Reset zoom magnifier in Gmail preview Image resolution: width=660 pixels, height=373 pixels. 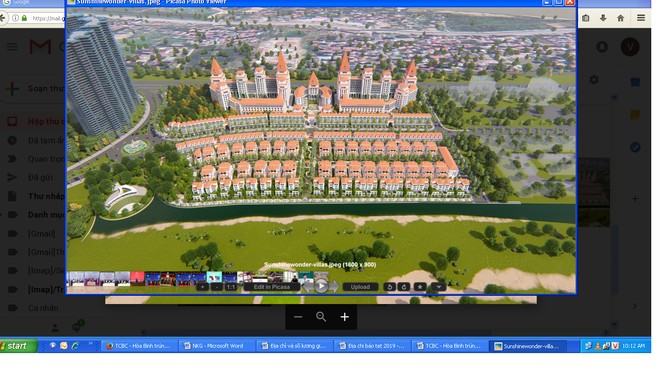(321, 317)
